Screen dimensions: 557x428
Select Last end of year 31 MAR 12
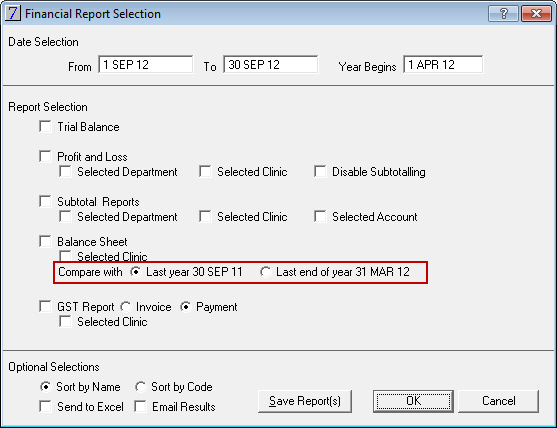click(x=265, y=272)
